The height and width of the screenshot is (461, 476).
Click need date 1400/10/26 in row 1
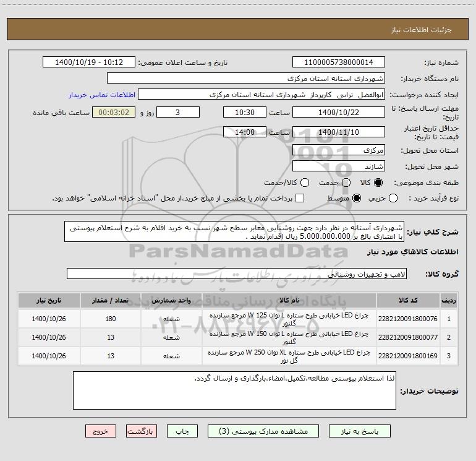coord(49,319)
